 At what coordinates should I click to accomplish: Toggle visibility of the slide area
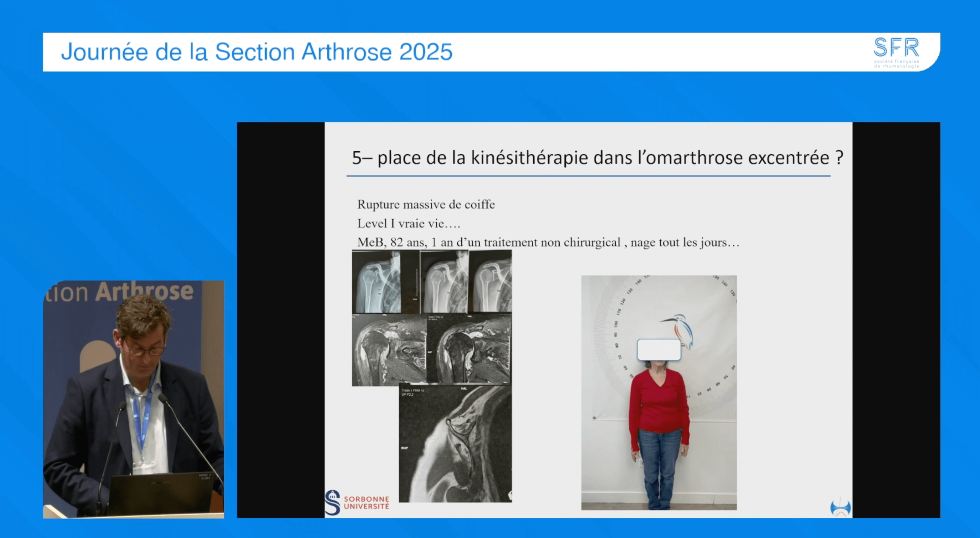pos(586,318)
